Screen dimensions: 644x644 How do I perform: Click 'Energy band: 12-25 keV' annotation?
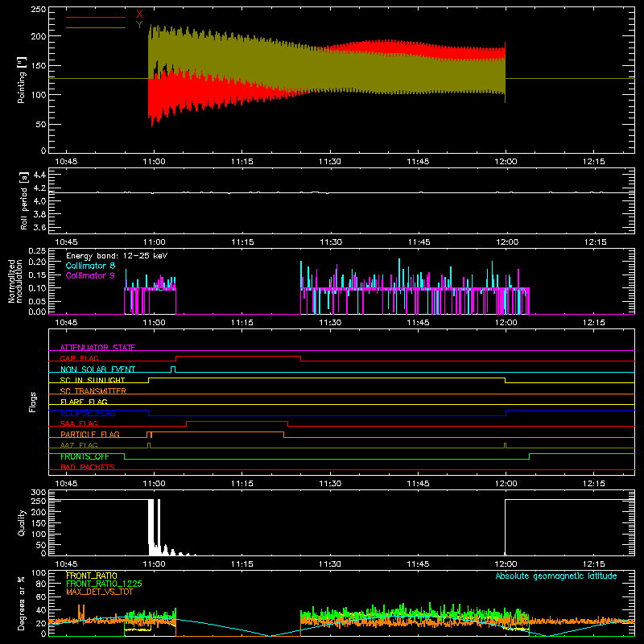pos(117,256)
